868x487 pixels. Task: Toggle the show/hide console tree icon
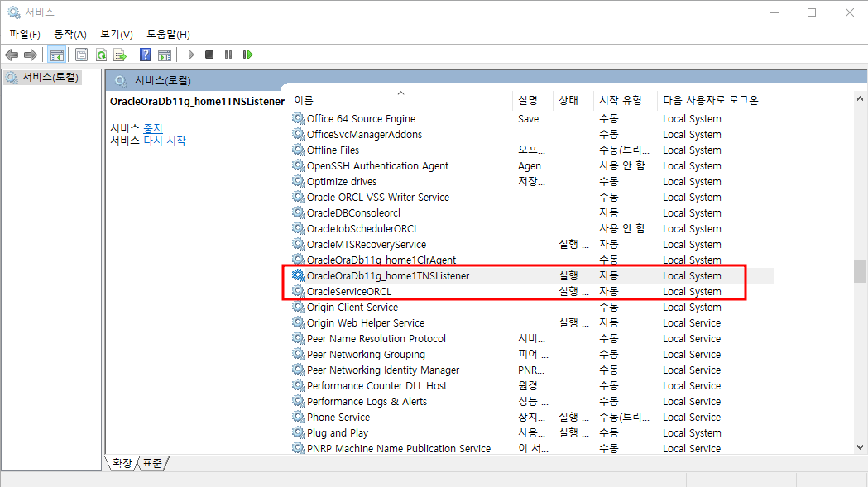click(57, 55)
